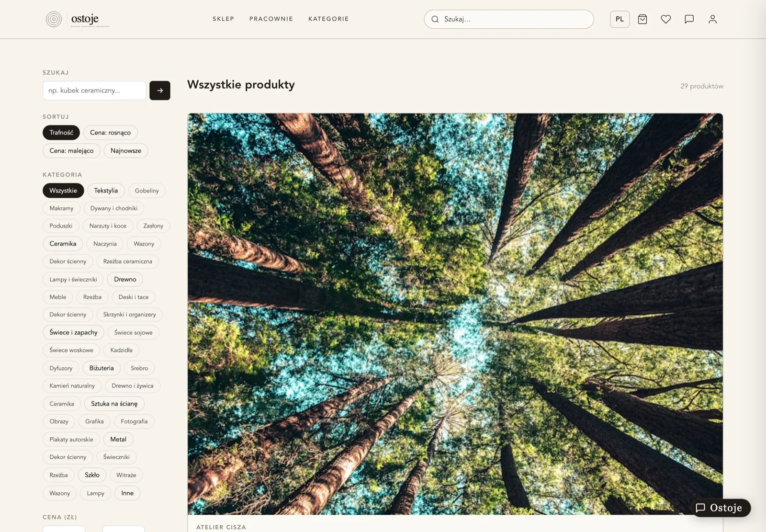
Task: Open KATEGORIE in the top navigation
Action: pos(328,19)
